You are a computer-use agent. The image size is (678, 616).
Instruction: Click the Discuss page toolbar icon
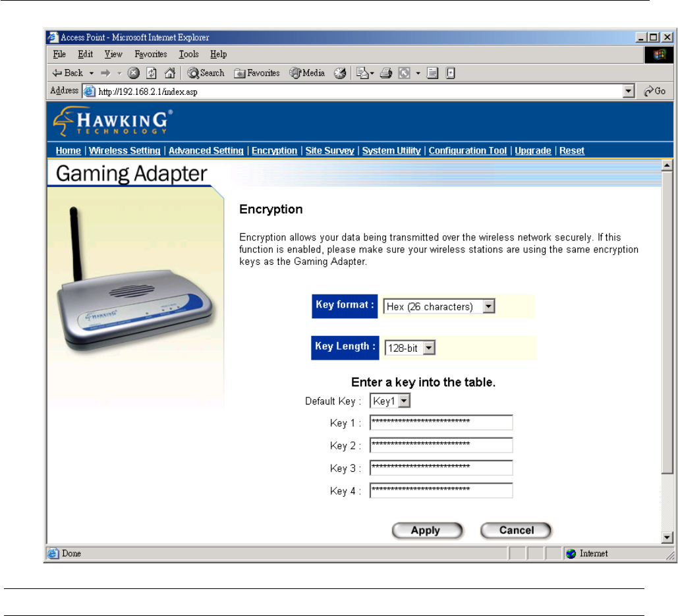coord(432,73)
